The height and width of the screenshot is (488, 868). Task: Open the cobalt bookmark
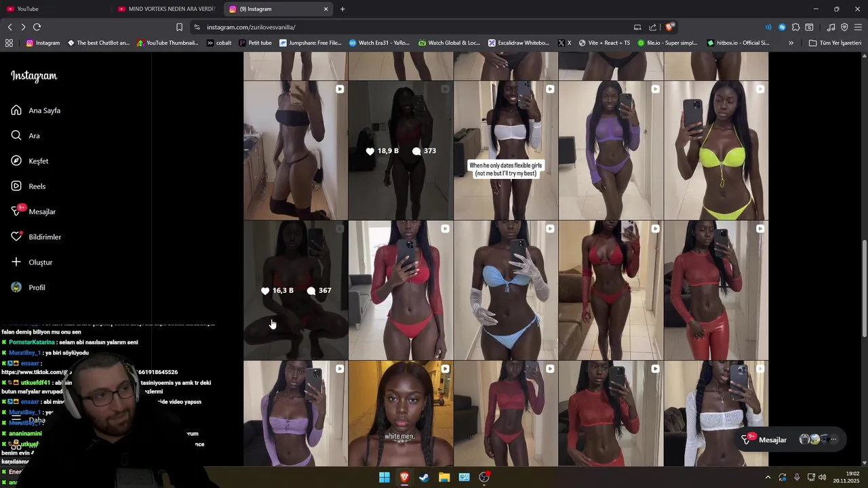(219, 43)
